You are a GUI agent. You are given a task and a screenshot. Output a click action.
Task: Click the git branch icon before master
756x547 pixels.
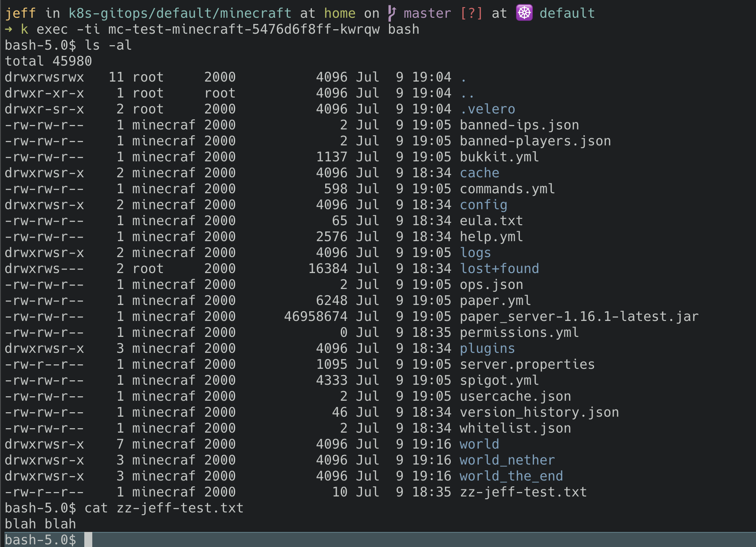click(x=393, y=13)
